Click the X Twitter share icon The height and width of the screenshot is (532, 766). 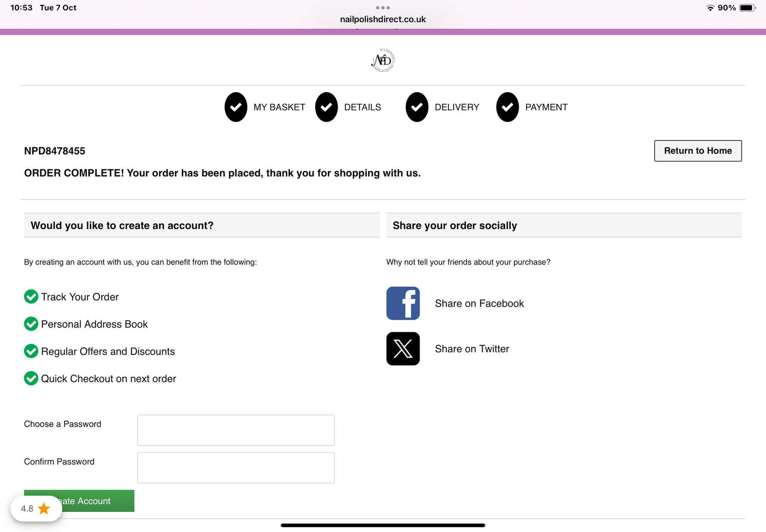pos(403,349)
